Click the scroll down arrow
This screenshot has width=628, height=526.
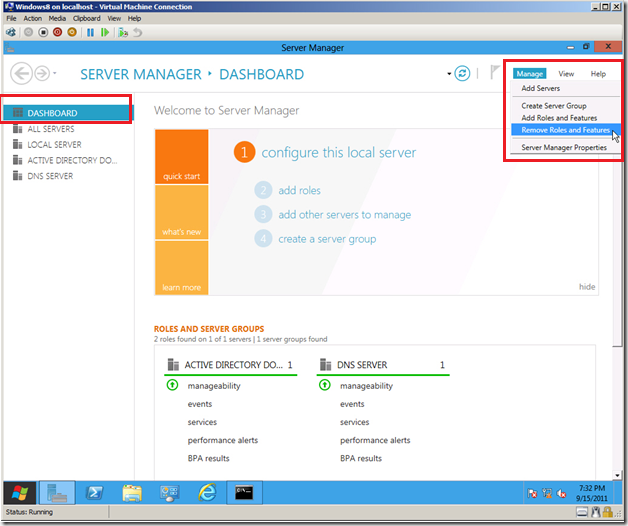[x=617, y=475]
